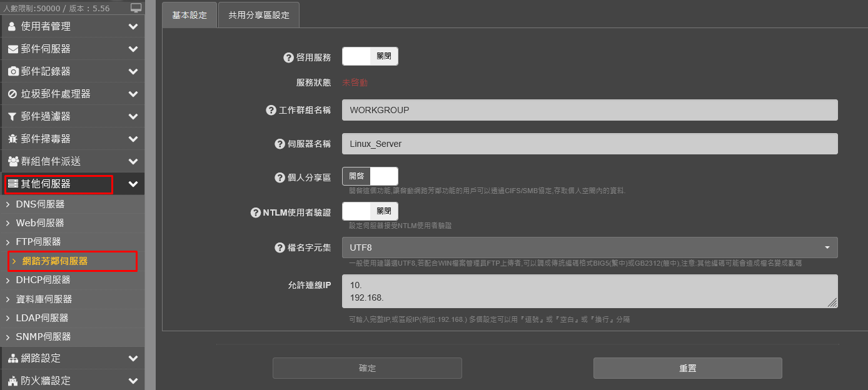Enable the NTLM使用者驗證 switch
The image size is (868, 390).
(370, 211)
